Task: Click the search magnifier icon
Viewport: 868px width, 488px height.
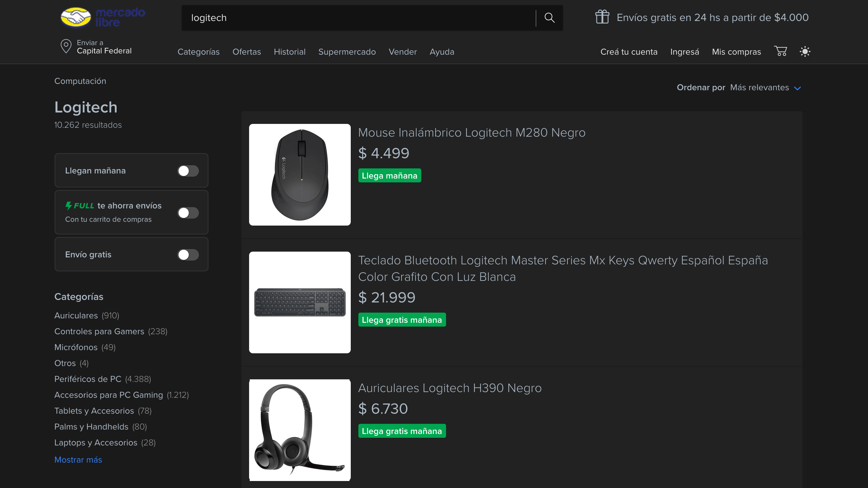Action: tap(549, 17)
